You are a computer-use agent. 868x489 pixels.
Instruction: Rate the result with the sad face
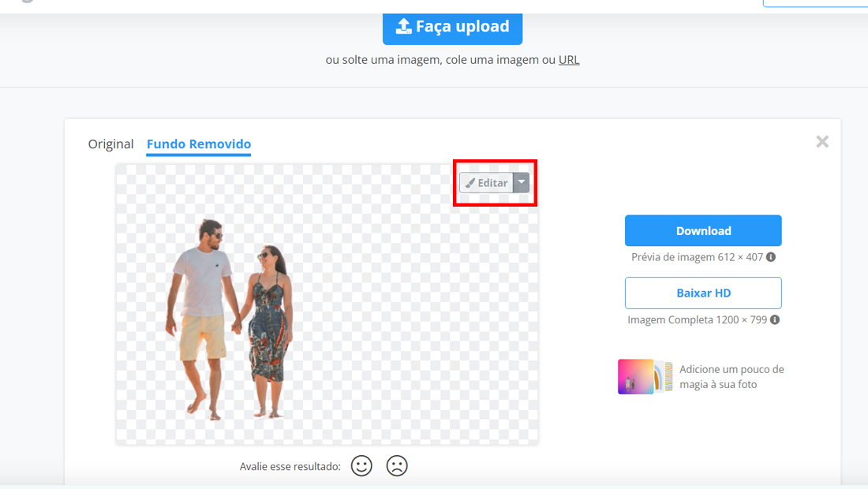pyautogui.click(x=397, y=466)
